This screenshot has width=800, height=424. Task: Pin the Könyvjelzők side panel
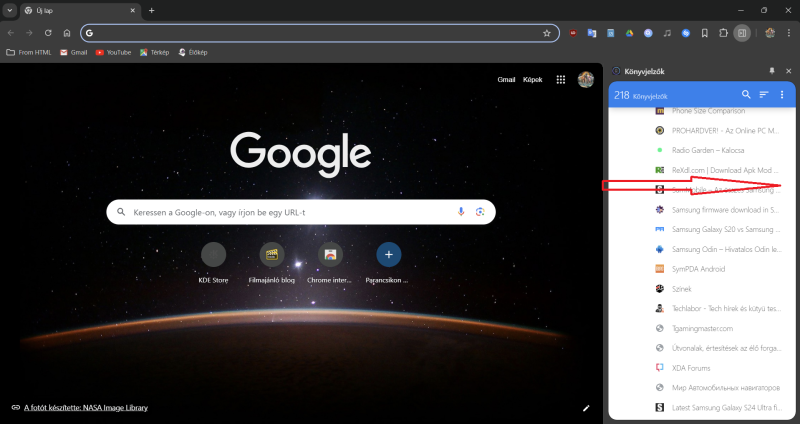tap(772, 71)
